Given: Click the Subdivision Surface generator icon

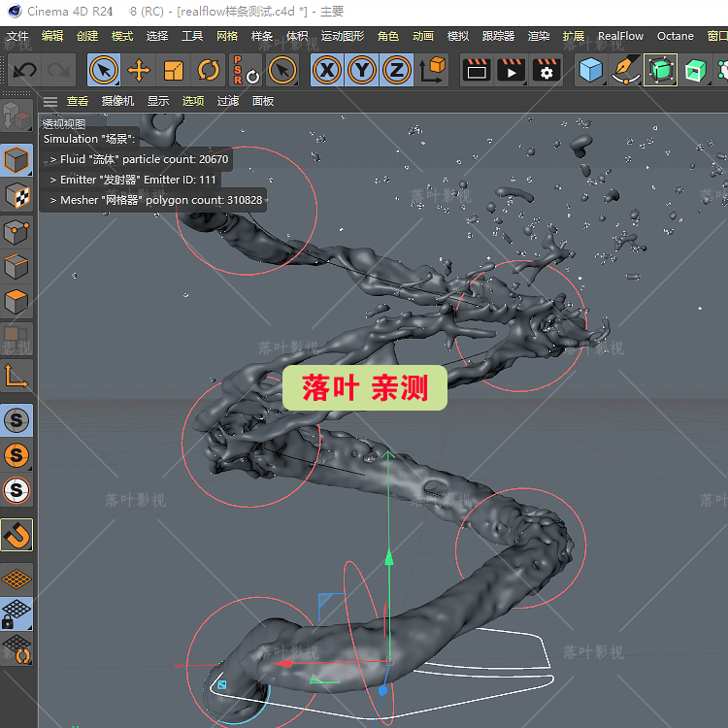Looking at the screenshot, I should point(661,70).
